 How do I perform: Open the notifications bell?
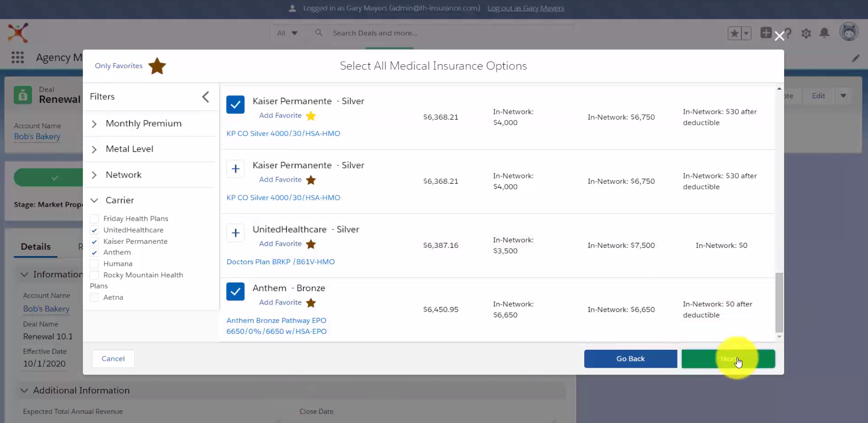coord(824,34)
